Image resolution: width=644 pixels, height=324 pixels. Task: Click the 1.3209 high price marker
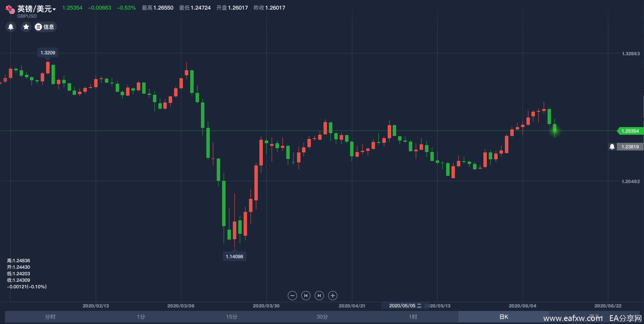pos(48,53)
